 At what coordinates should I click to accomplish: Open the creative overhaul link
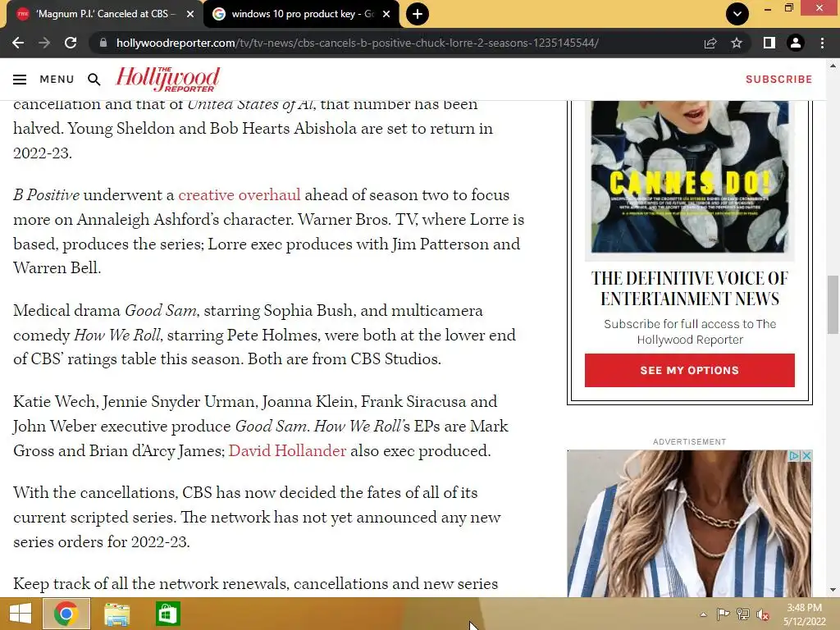[x=240, y=195]
